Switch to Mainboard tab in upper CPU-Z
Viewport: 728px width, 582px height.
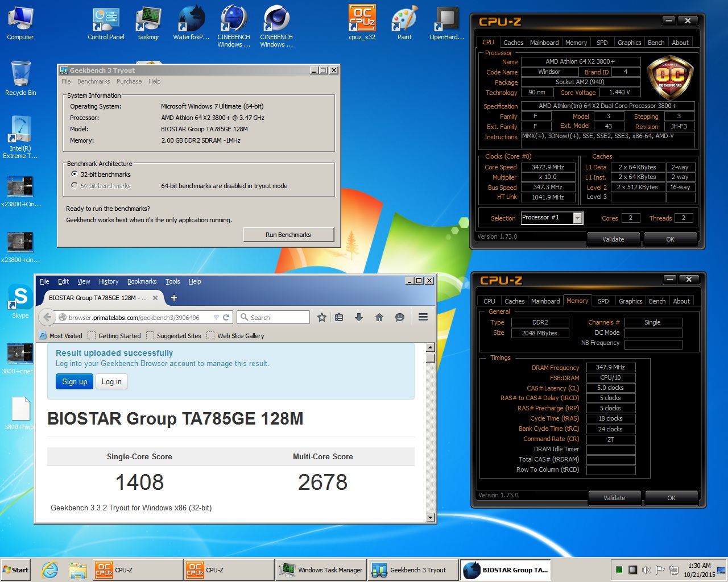coord(544,43)
